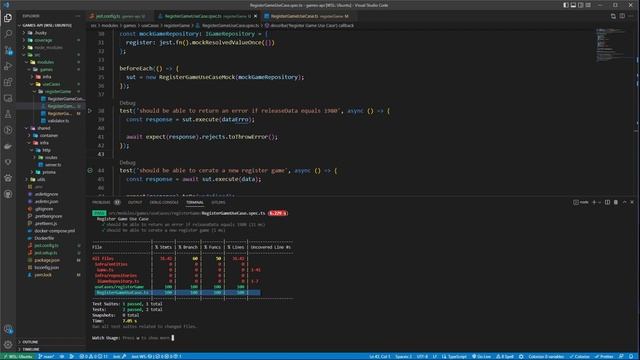The width and height of the screenshot is (640, 360).
Task: Close the bottom panel
Action: (632, 202)
